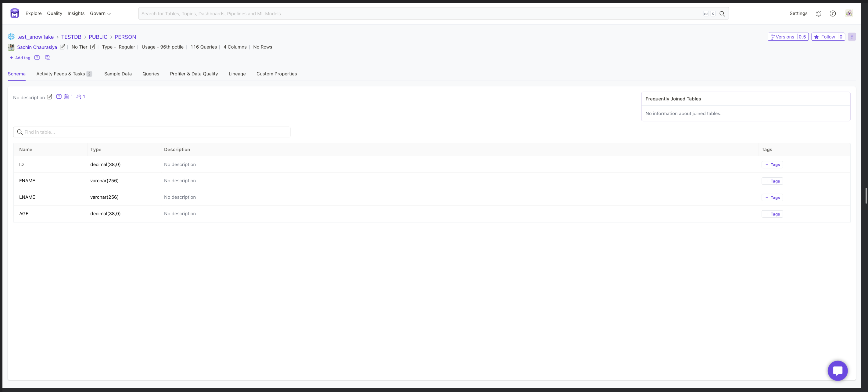
Task: Open the Activity Feeds & Tasks tab
Action: [61, 74]
